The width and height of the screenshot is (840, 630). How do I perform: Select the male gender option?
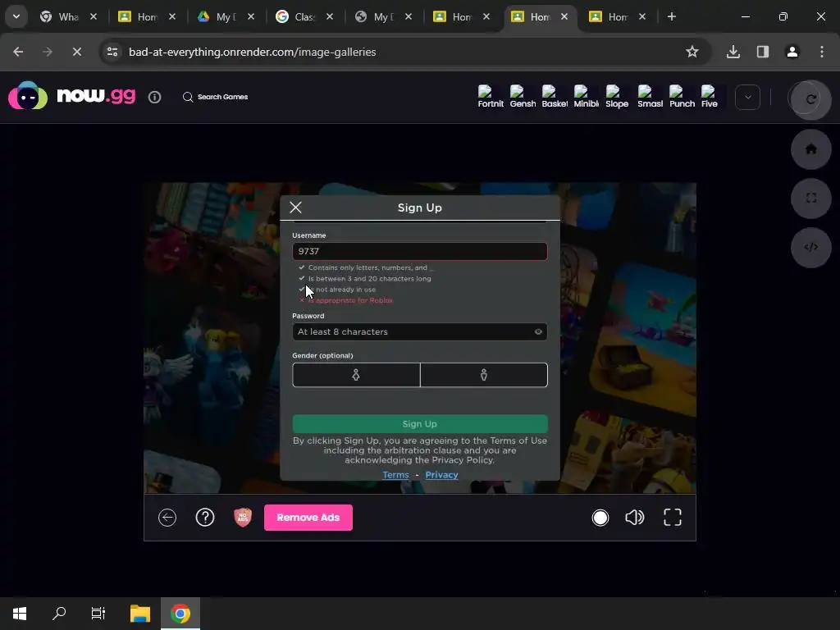coord(484,375)
